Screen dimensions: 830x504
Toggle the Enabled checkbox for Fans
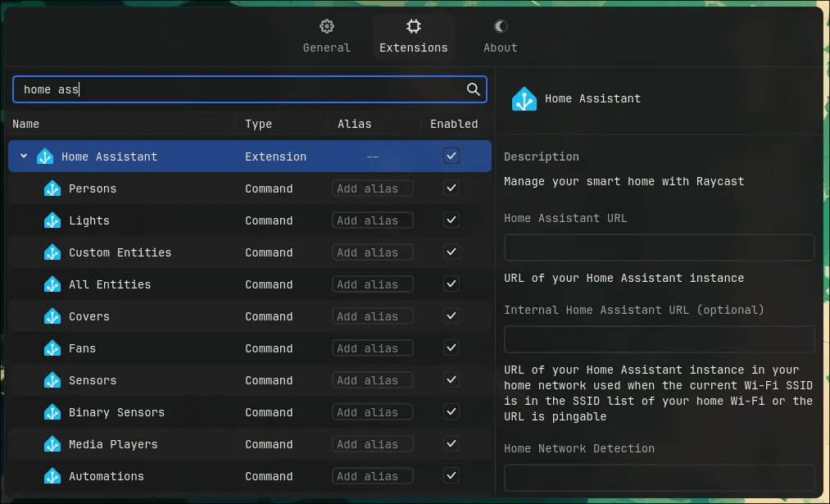451,348
